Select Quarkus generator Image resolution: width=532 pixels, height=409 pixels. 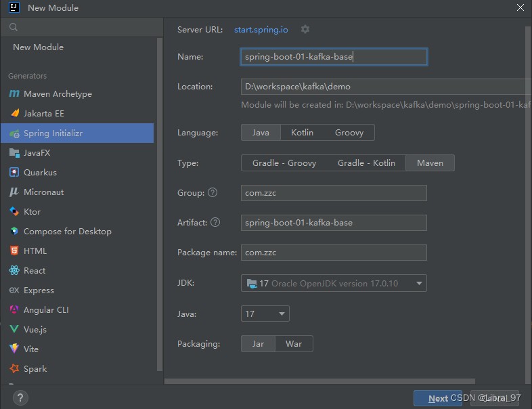click(77, 173)
